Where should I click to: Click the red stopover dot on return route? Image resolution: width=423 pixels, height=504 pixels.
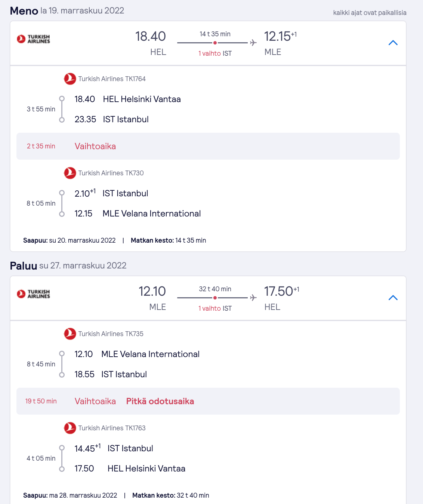[215, 298]
